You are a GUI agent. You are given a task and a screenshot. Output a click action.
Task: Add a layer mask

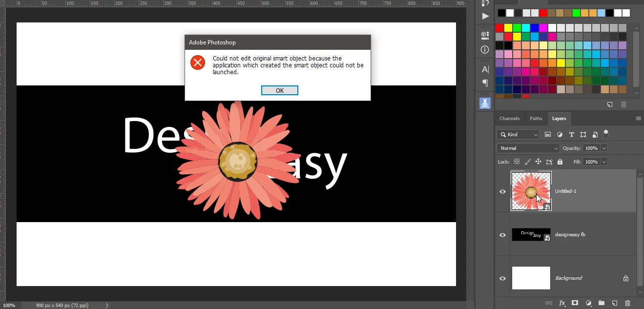[575, 303]
